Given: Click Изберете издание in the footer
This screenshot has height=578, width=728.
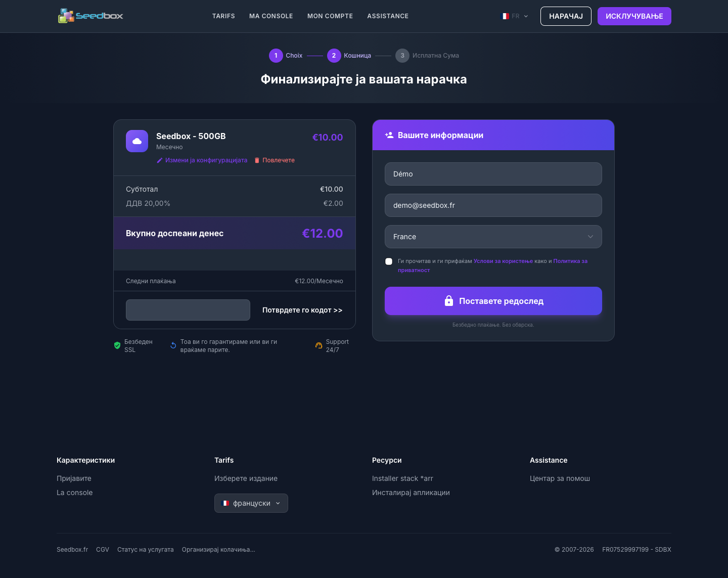Looking at the screenshot, I should [x=246, y=478].
